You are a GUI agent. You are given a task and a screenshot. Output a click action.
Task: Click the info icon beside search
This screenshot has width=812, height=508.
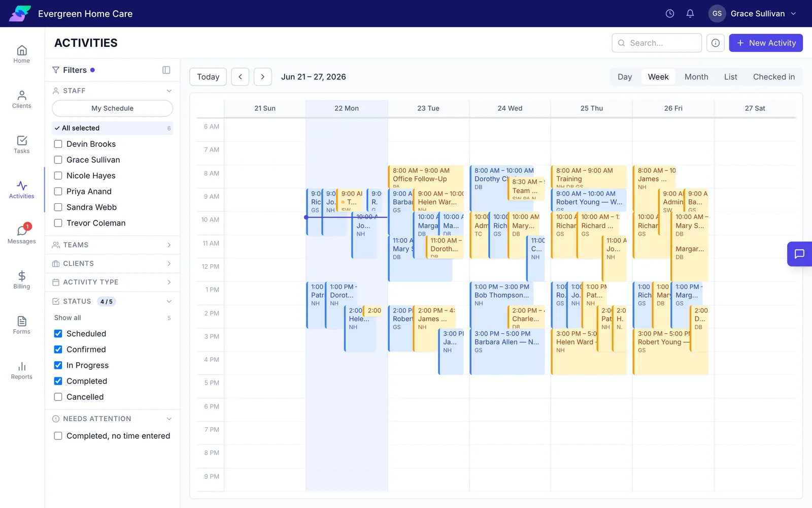(x=716, y=43)
